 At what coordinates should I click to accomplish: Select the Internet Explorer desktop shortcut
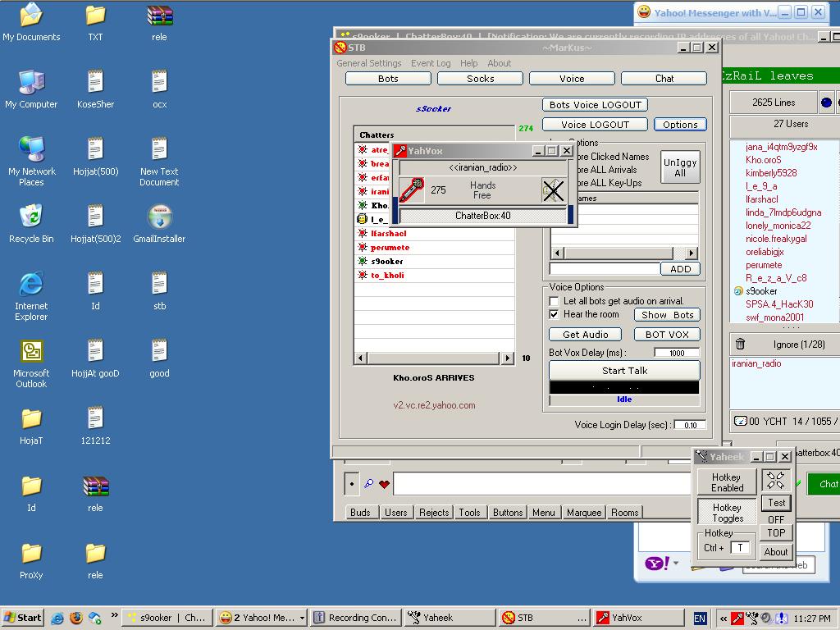(x=31, y=296)
